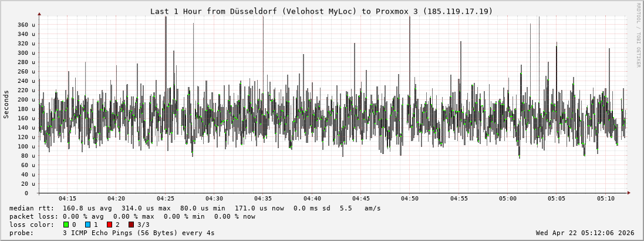The width and height of the screenshot is (644, 241).
Task: Click the 05:10 time axis label
Action: pyautogui.click(x=606, y=199)
